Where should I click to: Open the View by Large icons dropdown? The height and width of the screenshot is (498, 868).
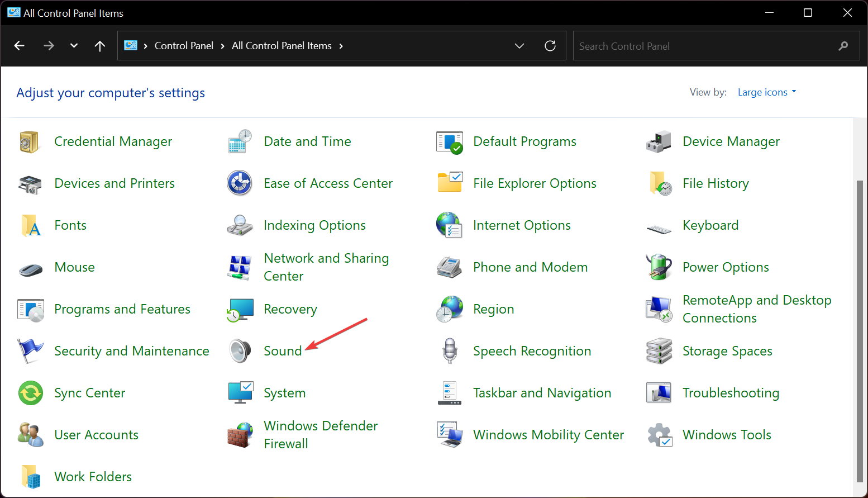767,92
